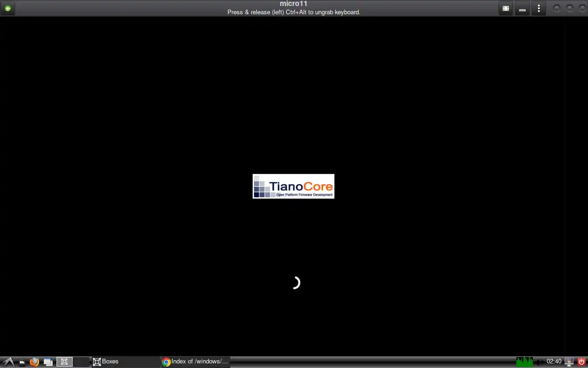Click the TianoCore firmware logo
This screenshot has width=588, height=368.
294,186
